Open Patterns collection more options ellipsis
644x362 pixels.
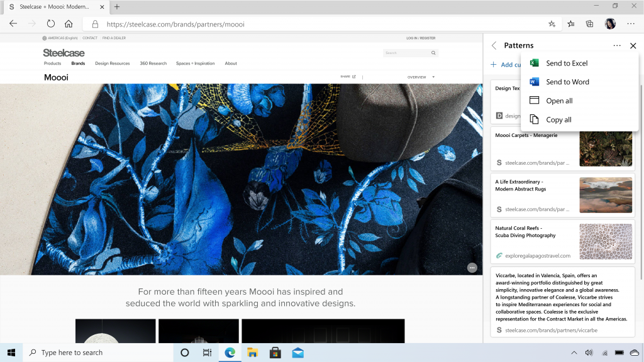(617, 45)
